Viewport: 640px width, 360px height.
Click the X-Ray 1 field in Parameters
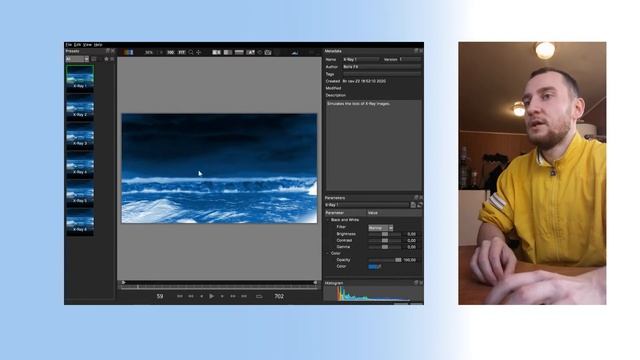click(x=367, y=205)
